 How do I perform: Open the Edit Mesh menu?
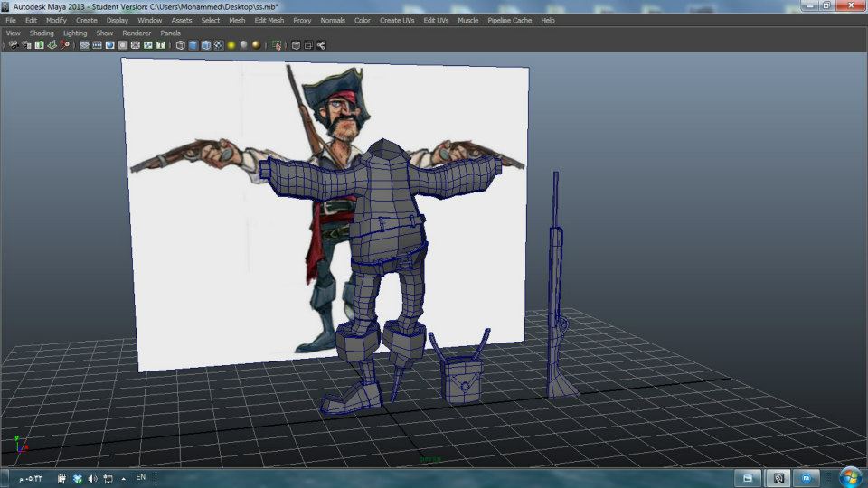[x=269, y=20]
